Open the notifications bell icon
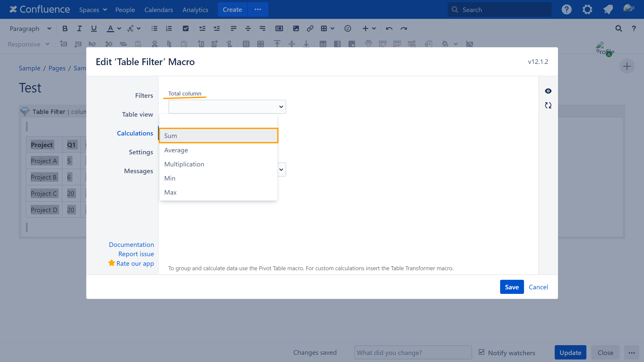This screenshot has width=644, height=362. click(x=608, y=10)
